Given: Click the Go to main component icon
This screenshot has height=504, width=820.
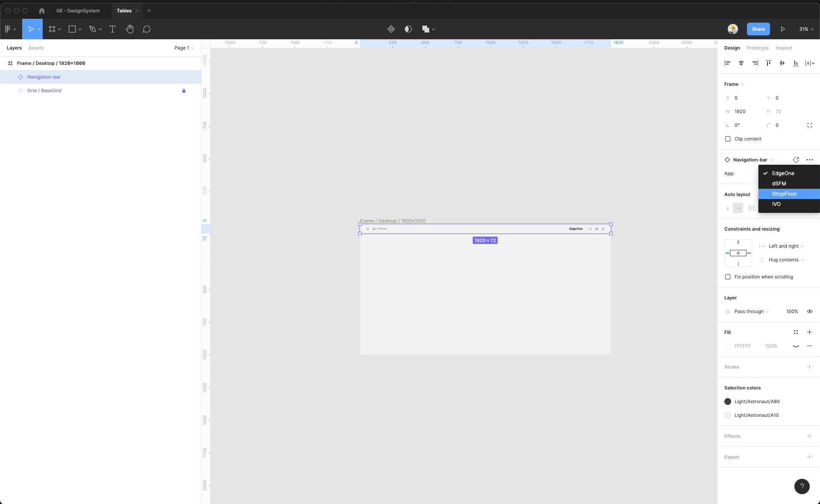Looking at the screenshot, I should coord(796,160).
